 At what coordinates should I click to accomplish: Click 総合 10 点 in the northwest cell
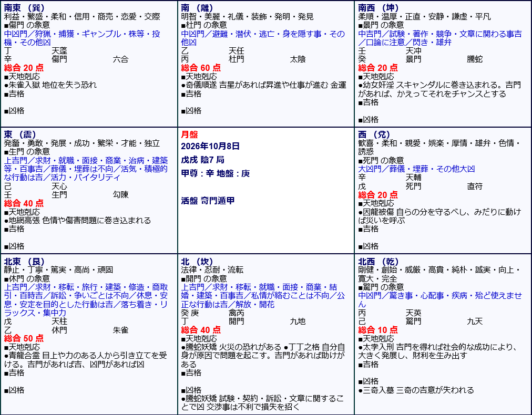tap(378, 330)
